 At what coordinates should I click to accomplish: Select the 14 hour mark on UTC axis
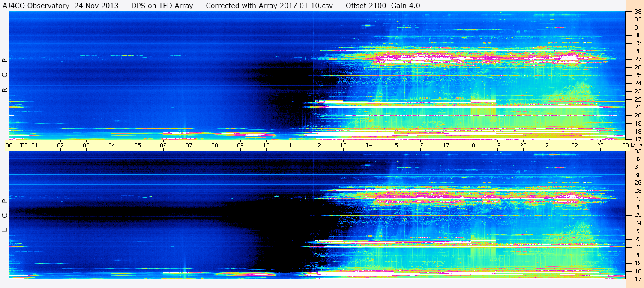click(x=369, y=145)
